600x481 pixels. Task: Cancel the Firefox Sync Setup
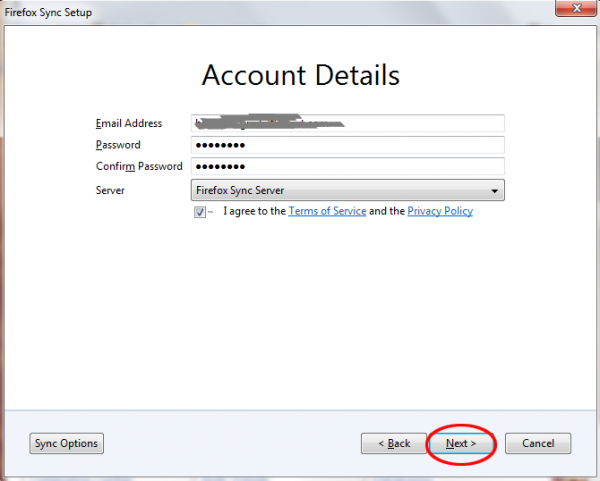pos(538,443)
